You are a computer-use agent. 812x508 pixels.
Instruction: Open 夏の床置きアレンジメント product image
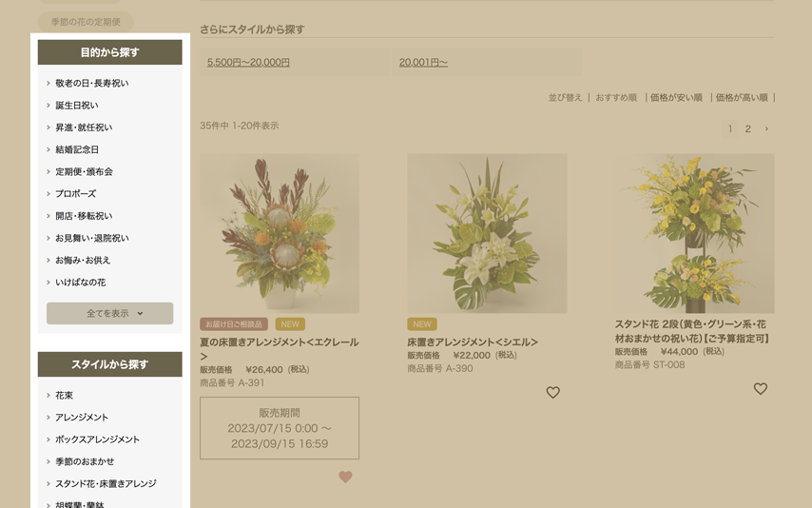coord(280,233)
